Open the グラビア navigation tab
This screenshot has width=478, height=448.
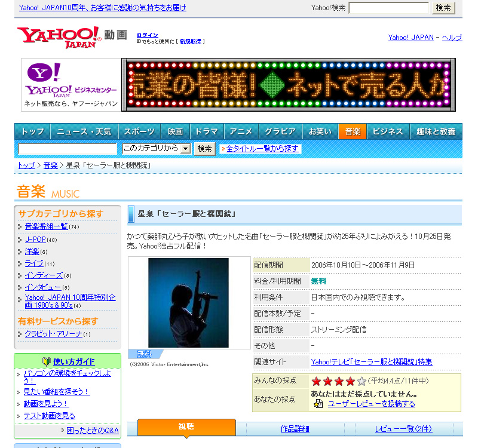(x=280, y=131)
